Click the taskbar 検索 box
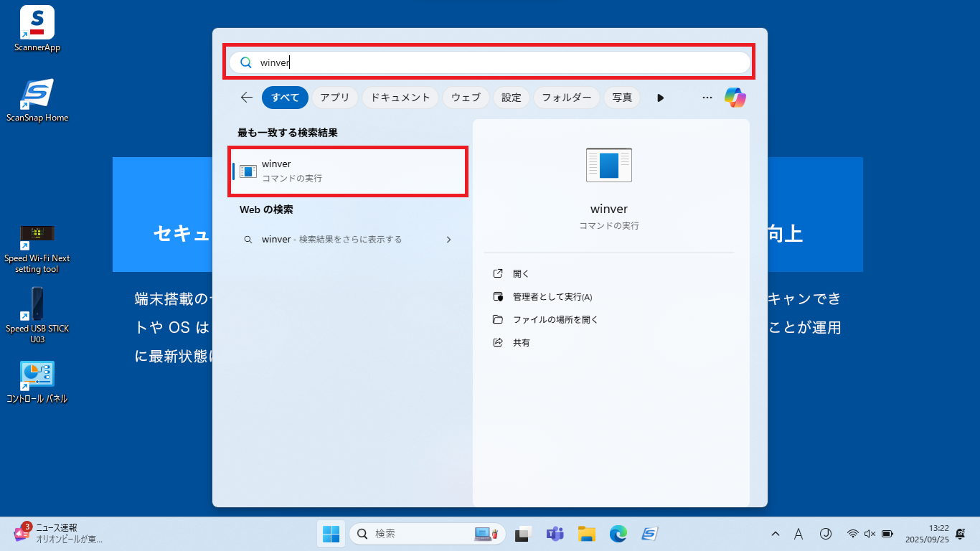 [x=428, y=534]
